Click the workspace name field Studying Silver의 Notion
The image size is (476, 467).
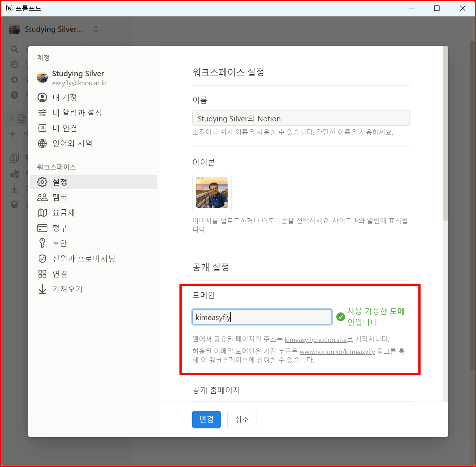point(301,118)
